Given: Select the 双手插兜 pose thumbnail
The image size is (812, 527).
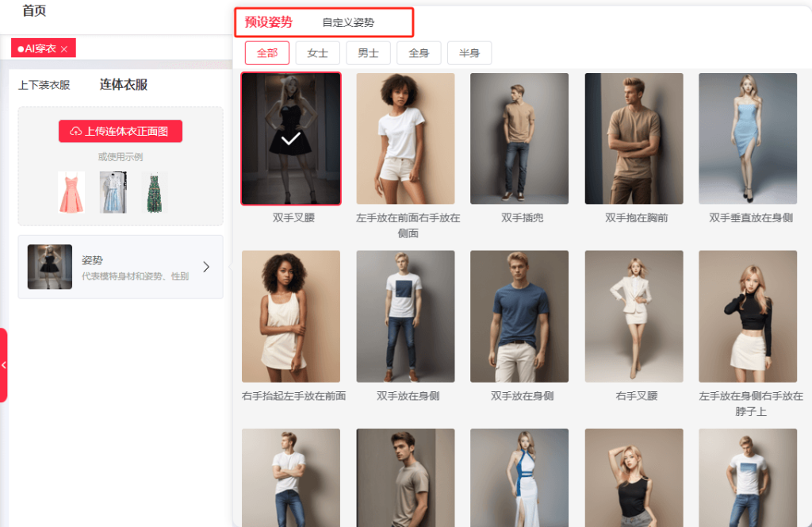Looking at the screenshot, I should tap(519, 139).
